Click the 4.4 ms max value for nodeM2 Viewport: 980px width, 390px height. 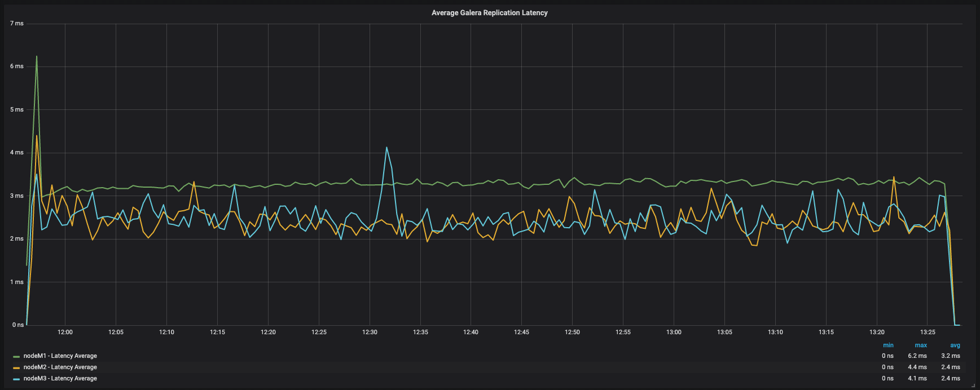click(917, 367)
